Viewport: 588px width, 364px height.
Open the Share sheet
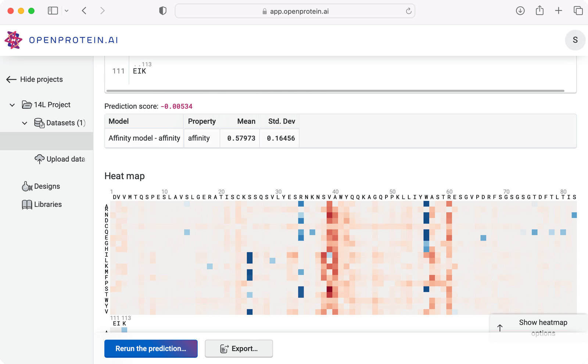pos(539,11)
